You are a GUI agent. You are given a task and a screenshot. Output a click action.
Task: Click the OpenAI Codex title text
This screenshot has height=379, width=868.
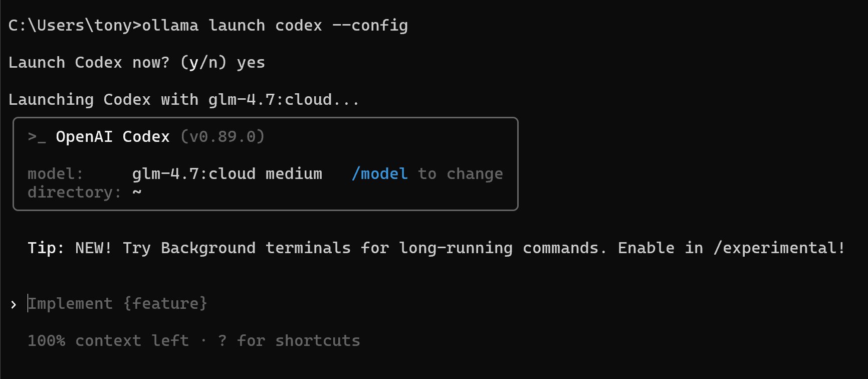pyautogui.click(x=113, y=137)
